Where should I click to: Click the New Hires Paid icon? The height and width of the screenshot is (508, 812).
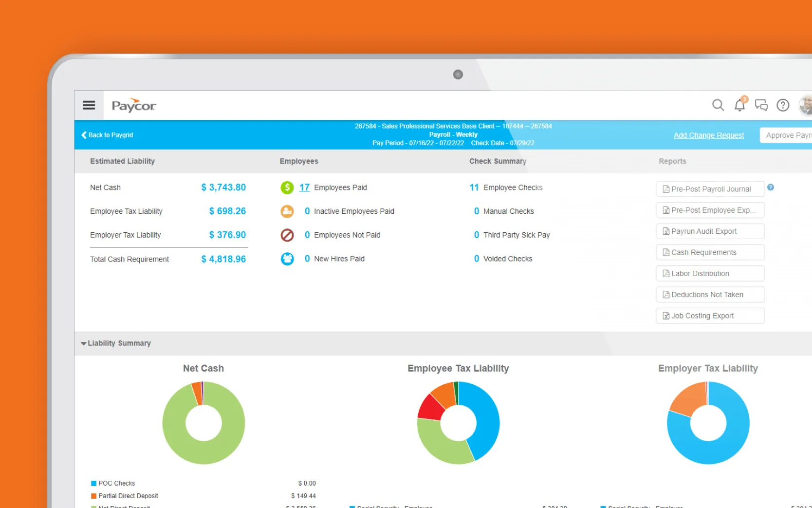(x=287, y=259)
